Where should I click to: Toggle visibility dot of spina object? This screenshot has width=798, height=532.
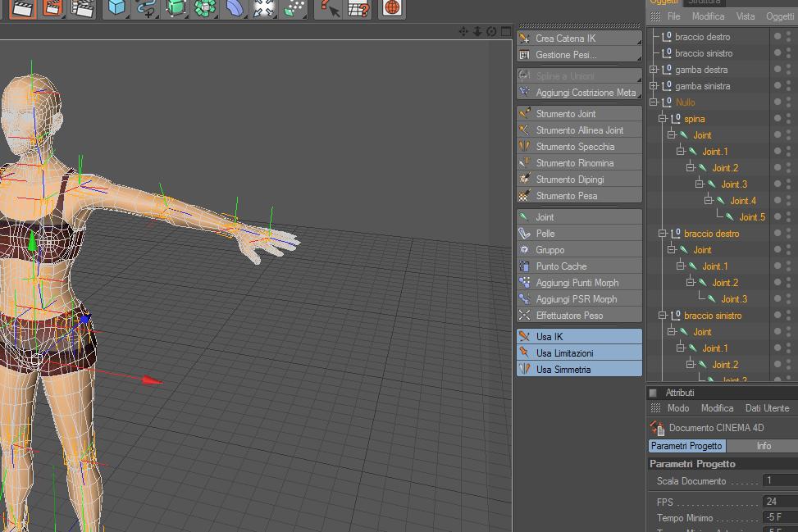pos(777,119)
